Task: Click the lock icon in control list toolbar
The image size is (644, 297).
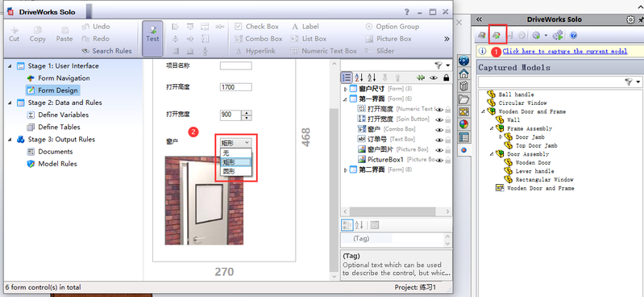Action: 447,77
